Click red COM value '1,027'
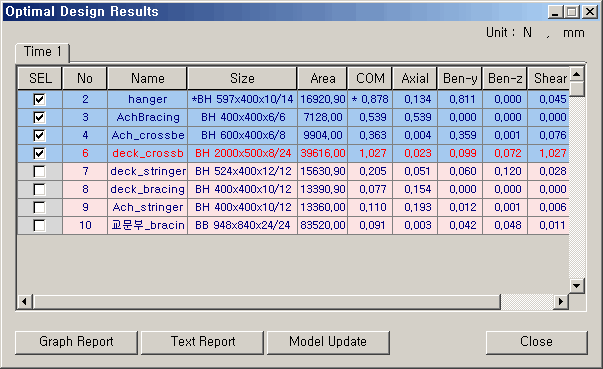 click(370, 154)
